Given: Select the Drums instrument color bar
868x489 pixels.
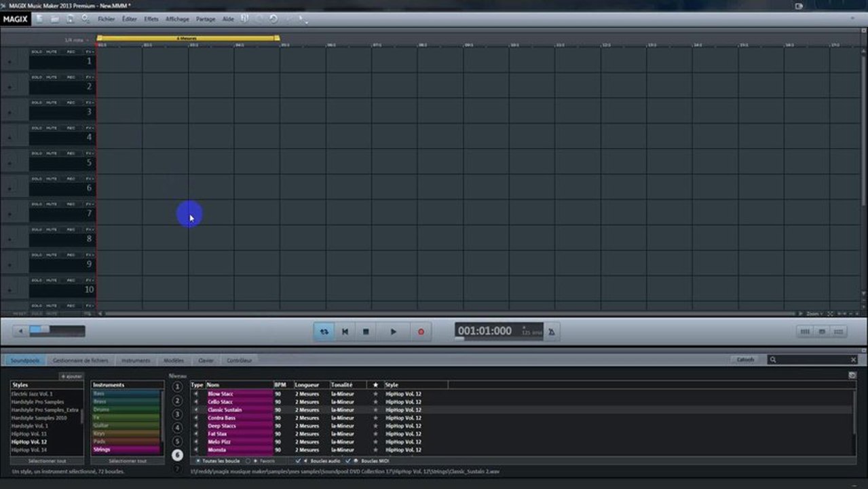Looking at the screenshot, I should pyautogui.click(x=126, y=410).
